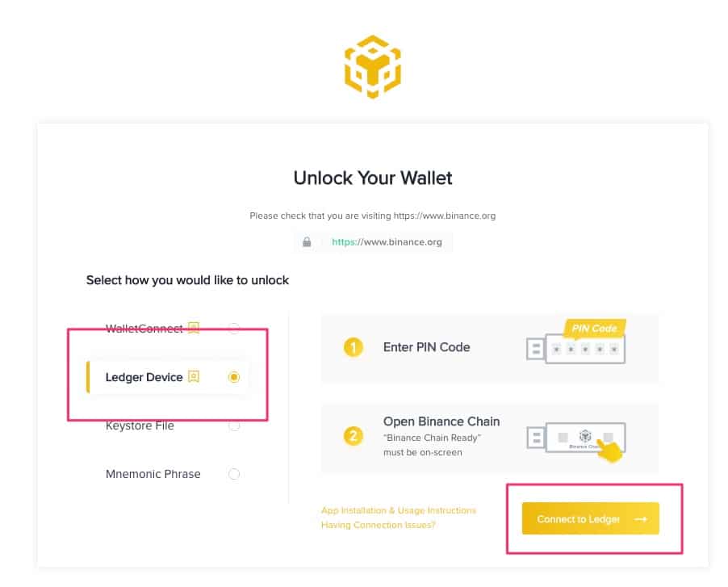Click the bookmark icon next to WalletConnect
The image size is (728, 587).
point(194,328)
